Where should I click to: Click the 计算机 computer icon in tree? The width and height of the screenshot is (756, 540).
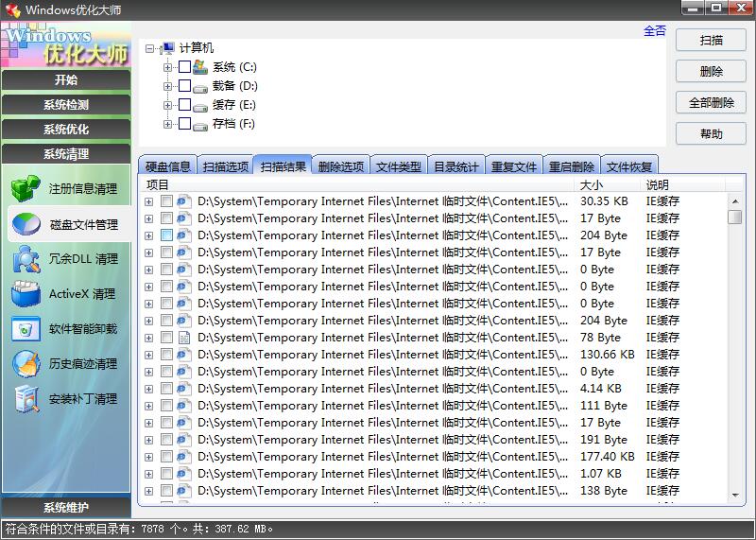click(x=167, y=48)
